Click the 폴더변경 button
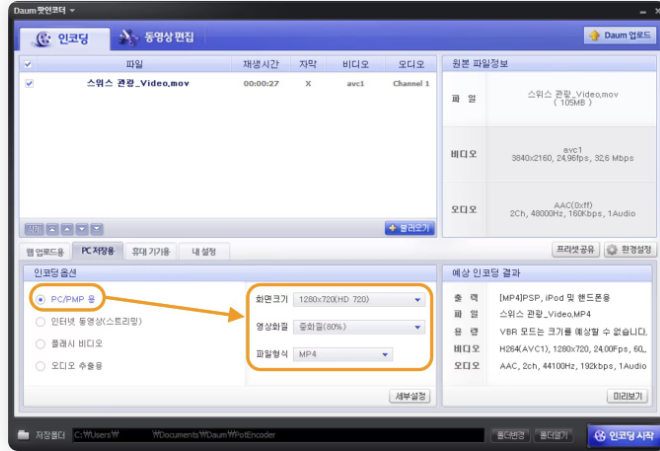This screenshot has width=660, height=451. [511, 435]
